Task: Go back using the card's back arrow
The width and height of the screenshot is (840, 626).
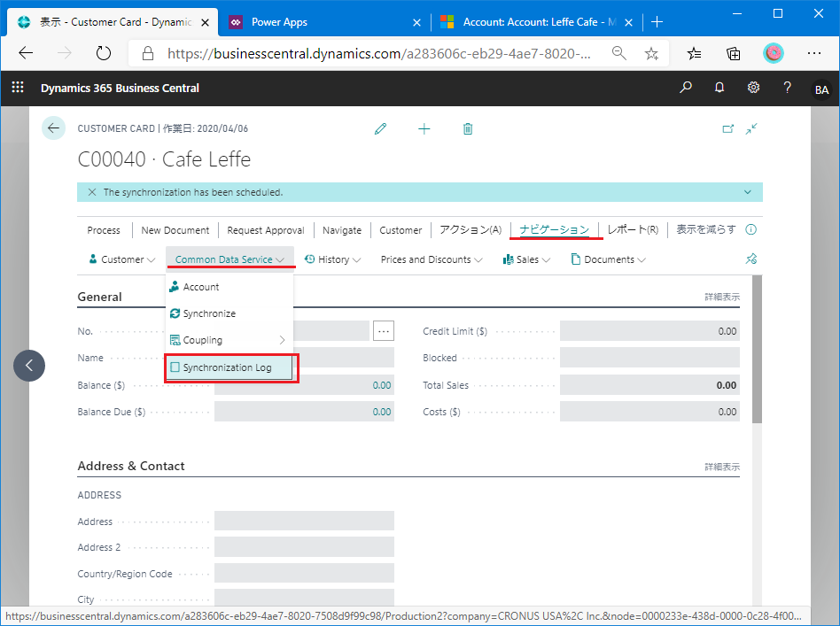Action: 53,128
